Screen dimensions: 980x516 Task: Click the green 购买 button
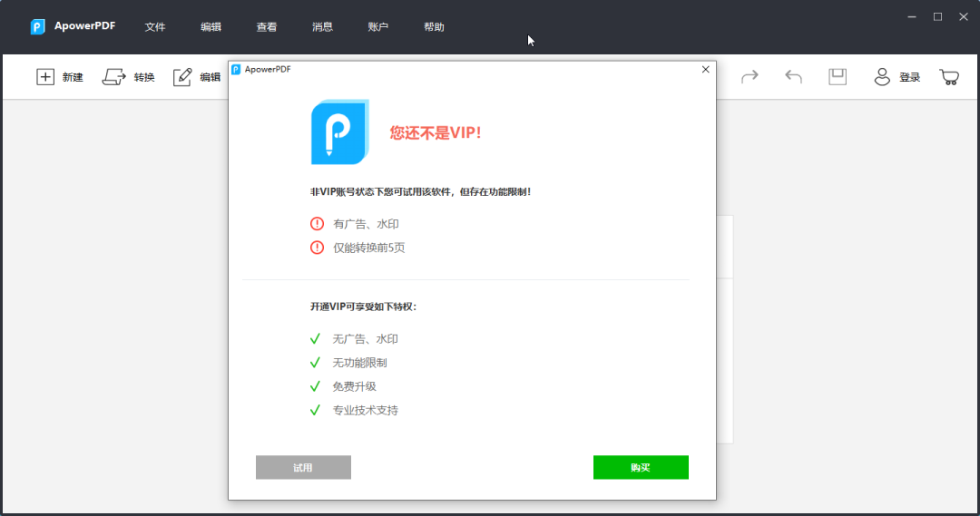pyautogui.click(x=641, y=467)
